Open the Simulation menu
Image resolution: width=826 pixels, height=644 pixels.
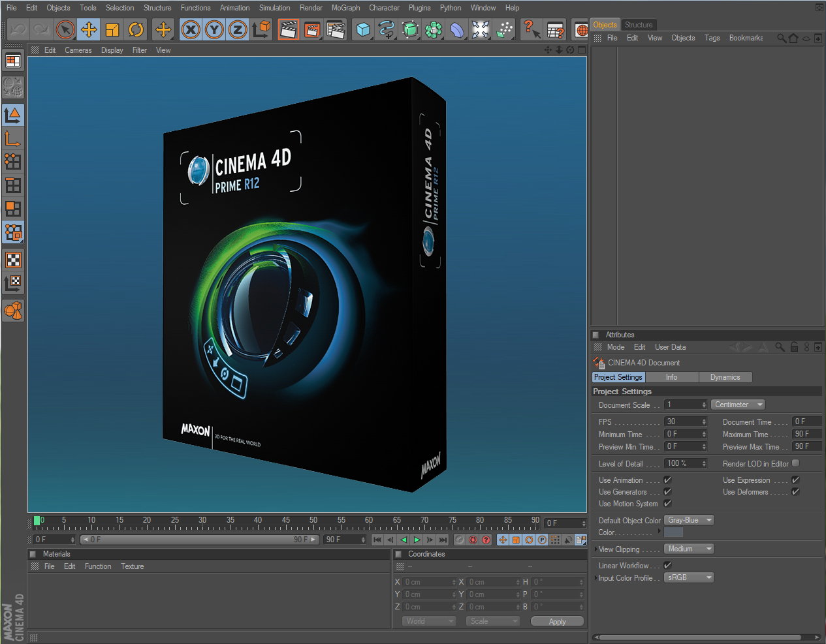pos(274,8)
